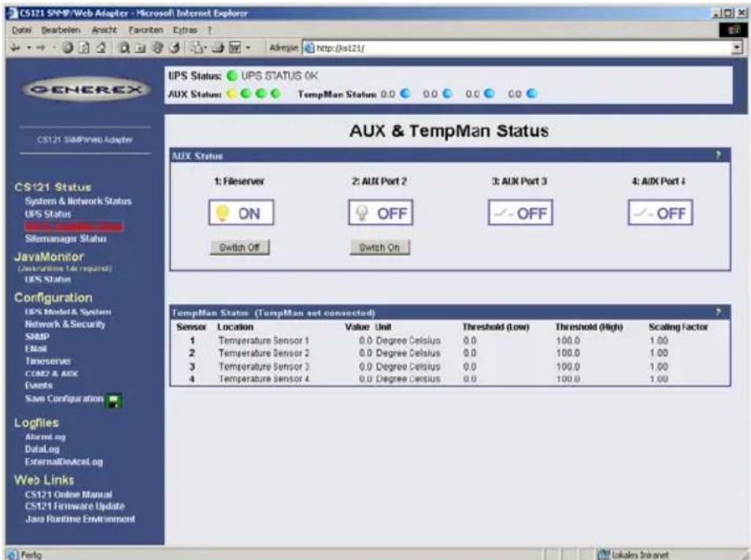
Task: Click the yellow AUX Status indicator light
Action: tap(231, 94)
